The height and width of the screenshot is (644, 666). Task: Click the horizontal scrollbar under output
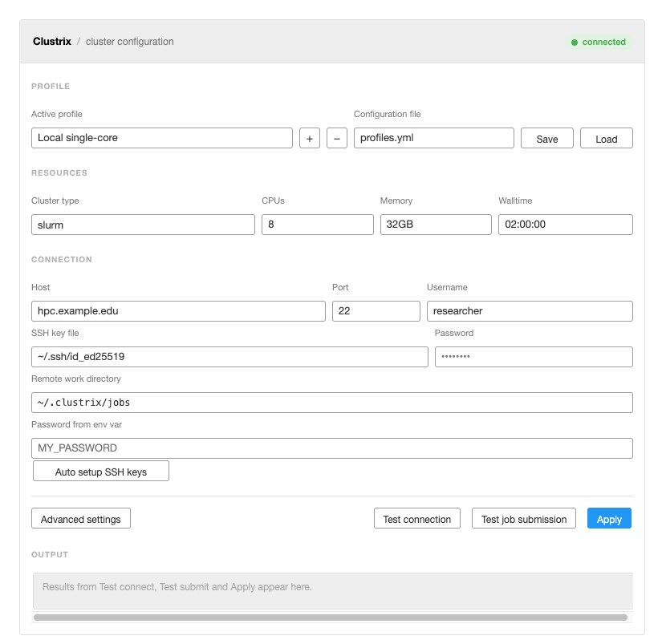tap(331, 618)
